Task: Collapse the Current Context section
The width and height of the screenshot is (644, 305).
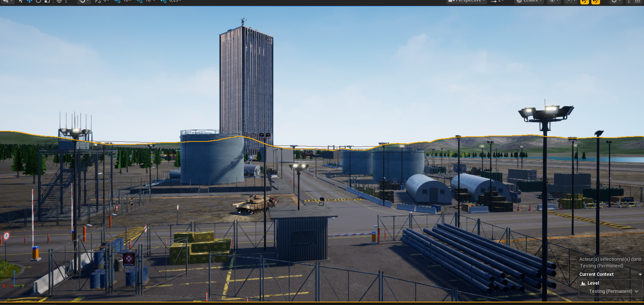Action: pos(640,274)
